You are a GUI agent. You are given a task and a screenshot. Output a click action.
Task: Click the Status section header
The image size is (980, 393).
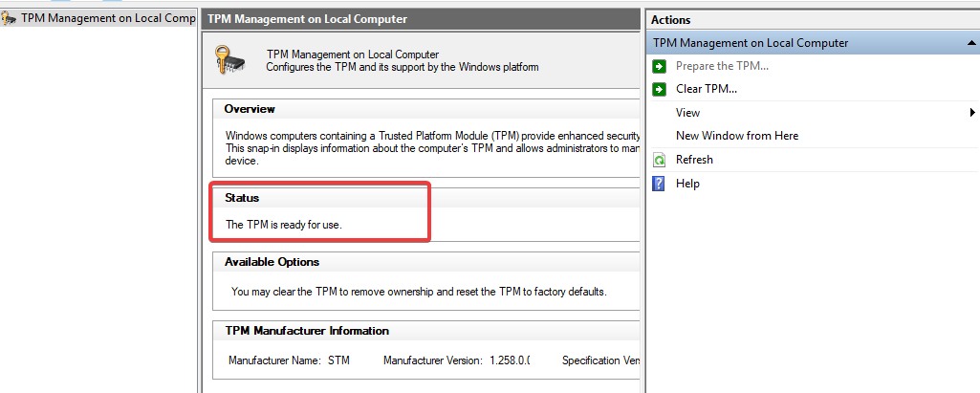(x=242, y=198)
